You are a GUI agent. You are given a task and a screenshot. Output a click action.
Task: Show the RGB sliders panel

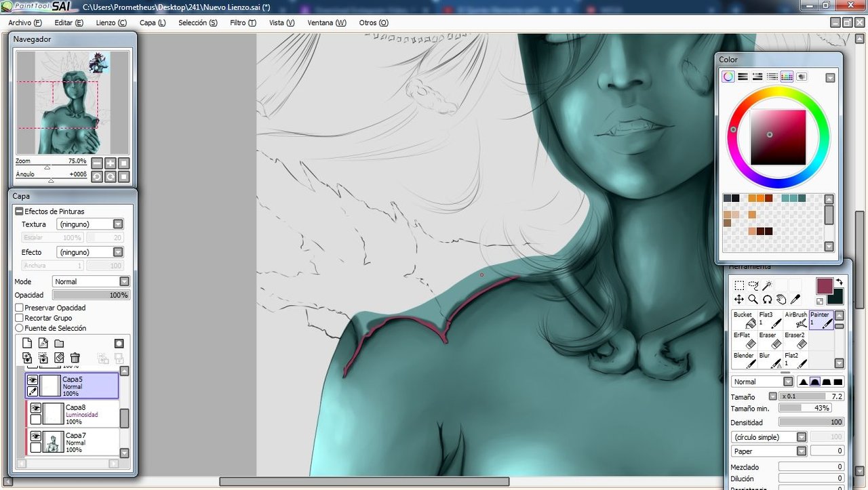pos(743,77)
